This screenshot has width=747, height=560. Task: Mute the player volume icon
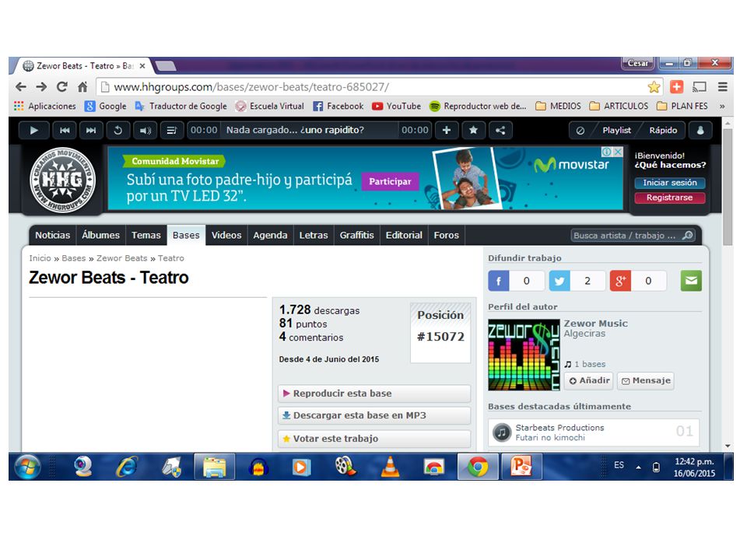tap(145, 130)
